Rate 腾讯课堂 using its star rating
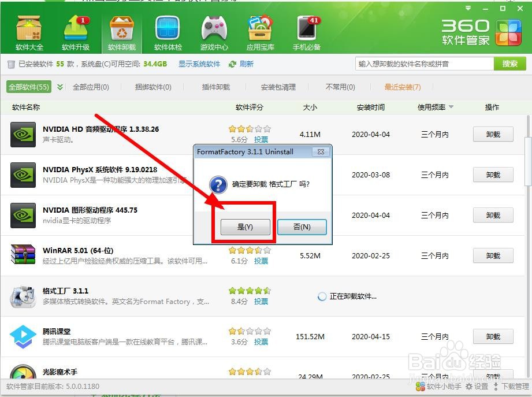The height and width of the screenshot is (397, 532). point(250,331)
